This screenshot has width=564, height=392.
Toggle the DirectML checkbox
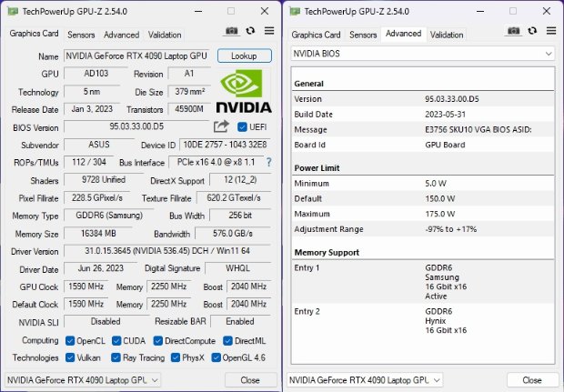[227, 340]
